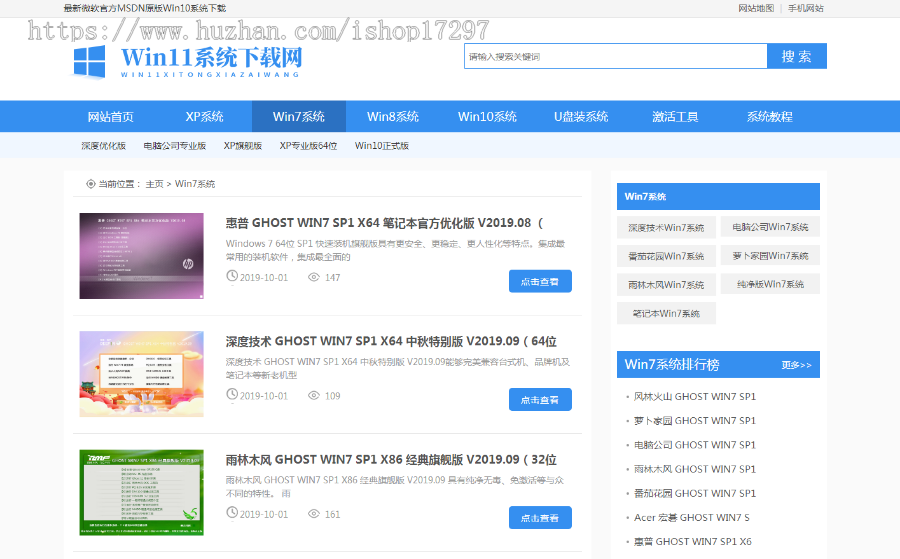Open thumbnail of 深度技术 中秋特别版 article
Viewport: 900px width, 559px height.
[x=141, y=374]
